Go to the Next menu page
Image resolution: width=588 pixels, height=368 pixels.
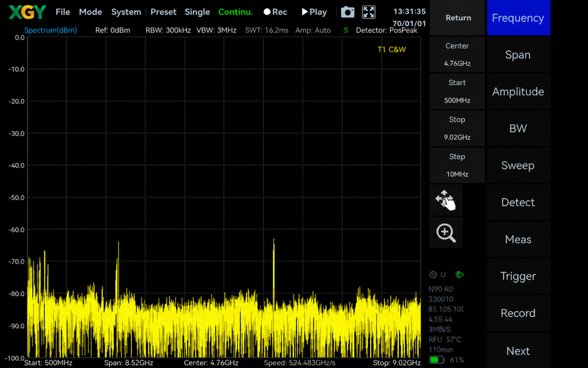[x=518, y=351]
